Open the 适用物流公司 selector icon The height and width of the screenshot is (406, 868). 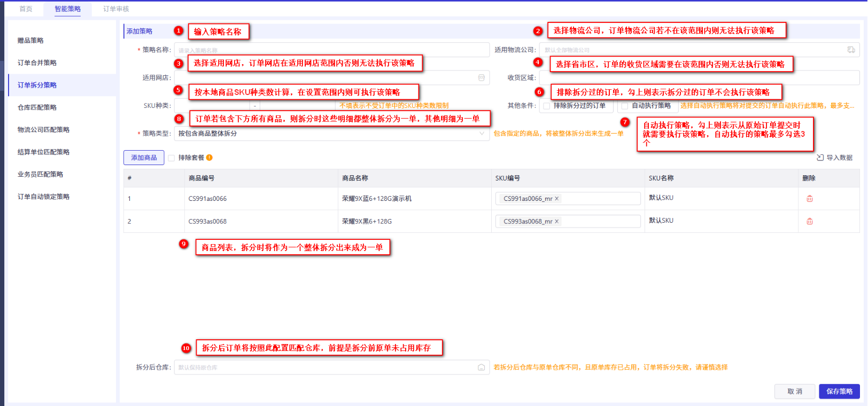pos(851,50)
